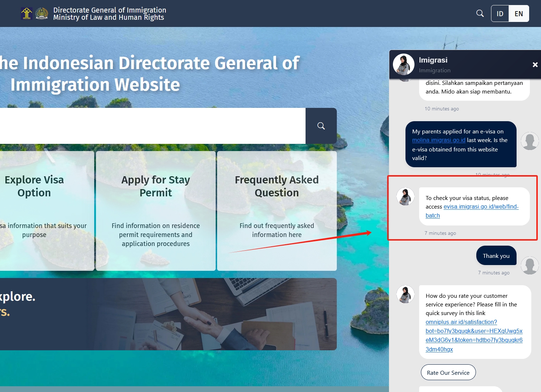Click the user avatar beside e-visa question
541x392 pixels.
[x=530, y=141]
